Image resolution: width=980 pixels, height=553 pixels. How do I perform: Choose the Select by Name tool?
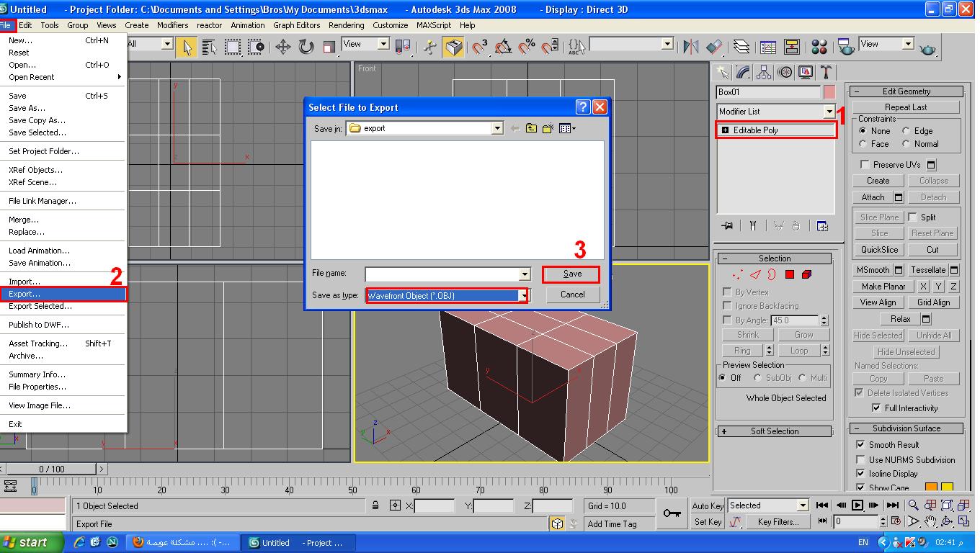pos(210,47)
